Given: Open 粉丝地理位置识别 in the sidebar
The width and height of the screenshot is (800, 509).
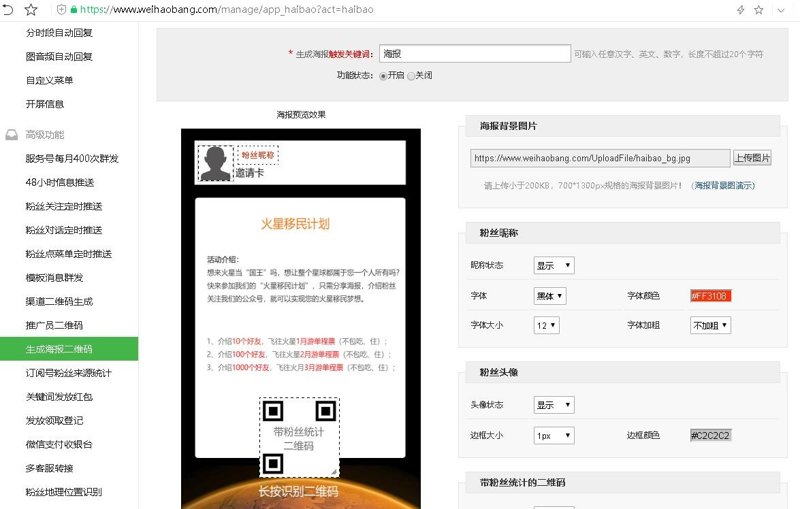Looking at the screenshot, I should click(64, 492).
